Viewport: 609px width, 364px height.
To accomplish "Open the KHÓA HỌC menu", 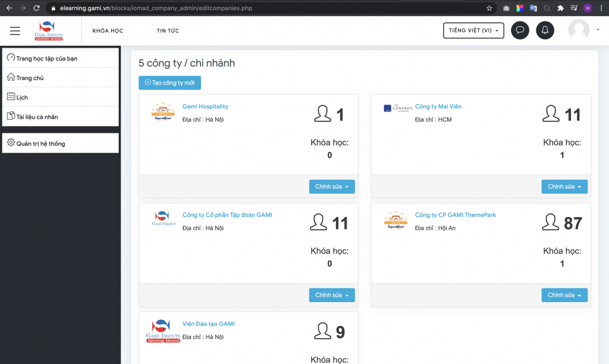I will pyautogui.click(x=108, y=31).
